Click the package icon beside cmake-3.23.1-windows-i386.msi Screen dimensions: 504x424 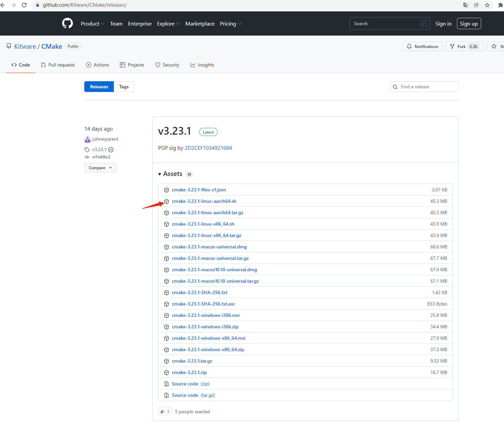tap(167, 316)
